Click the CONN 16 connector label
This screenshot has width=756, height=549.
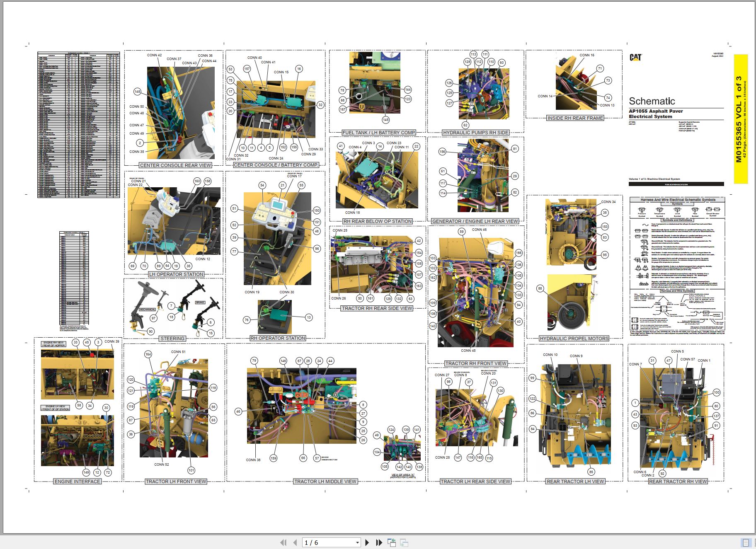coord(587,55)
